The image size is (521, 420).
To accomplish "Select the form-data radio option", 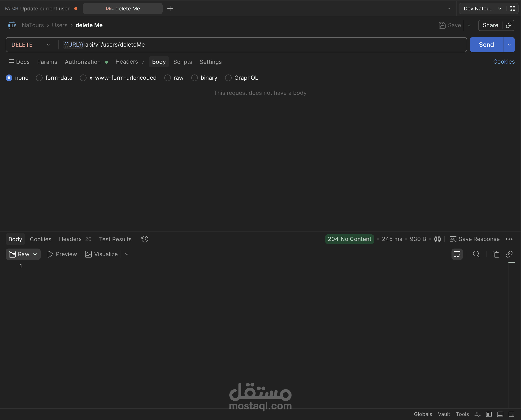I will [39, 78].
